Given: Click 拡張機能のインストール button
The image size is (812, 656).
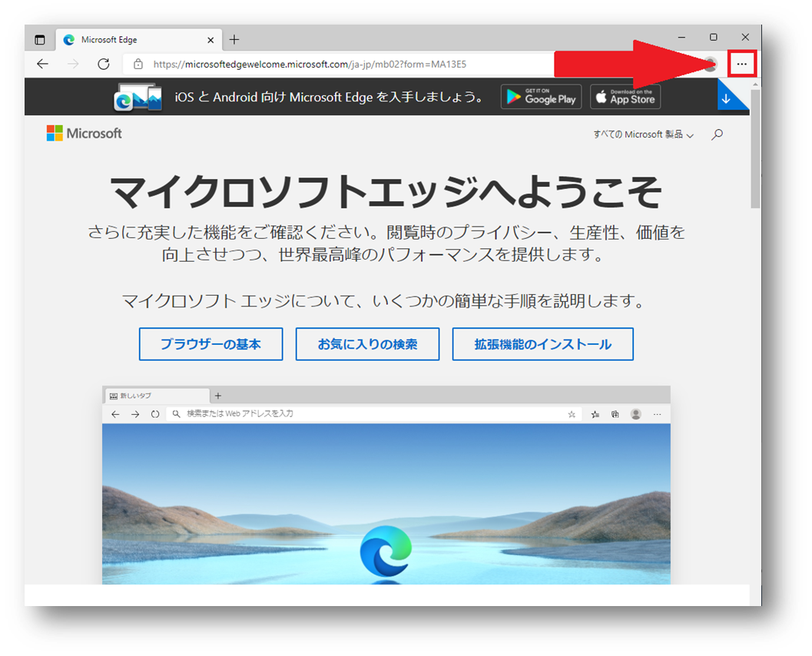Looking at the screenshot, I should [x=542, y=344].
